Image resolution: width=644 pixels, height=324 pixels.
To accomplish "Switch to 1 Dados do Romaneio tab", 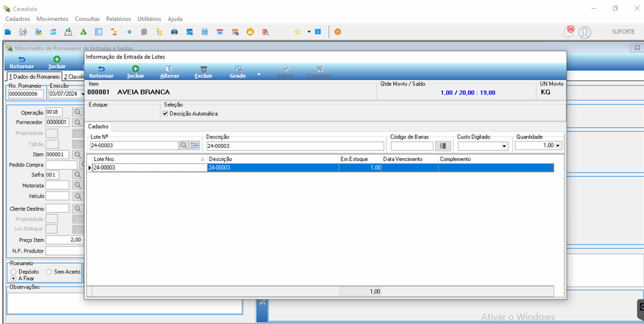I will coord(34,77).
